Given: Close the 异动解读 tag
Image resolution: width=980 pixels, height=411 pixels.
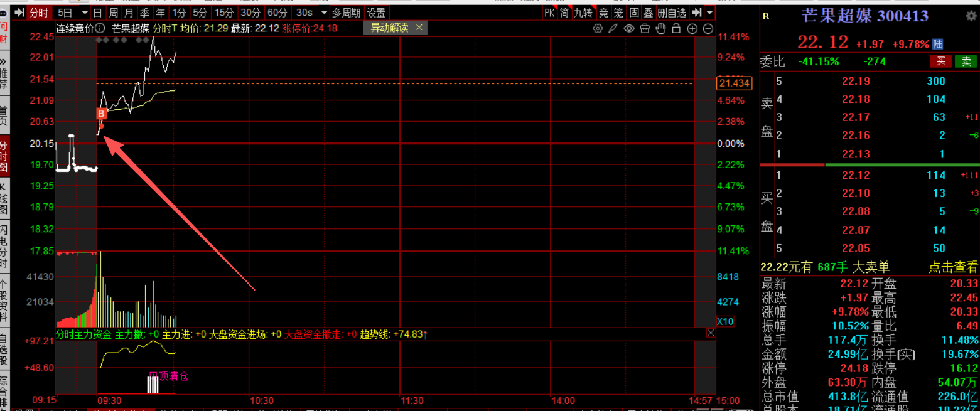Looking at the screenshot, I should pos(419,28).
